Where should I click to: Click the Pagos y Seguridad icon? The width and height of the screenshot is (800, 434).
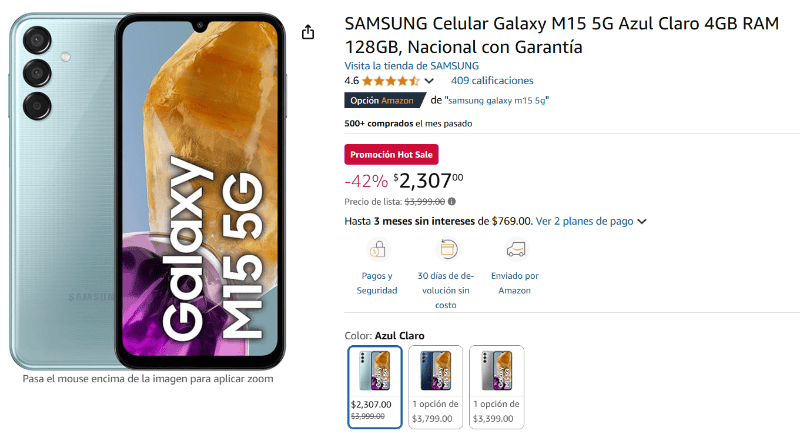point(377,250)
